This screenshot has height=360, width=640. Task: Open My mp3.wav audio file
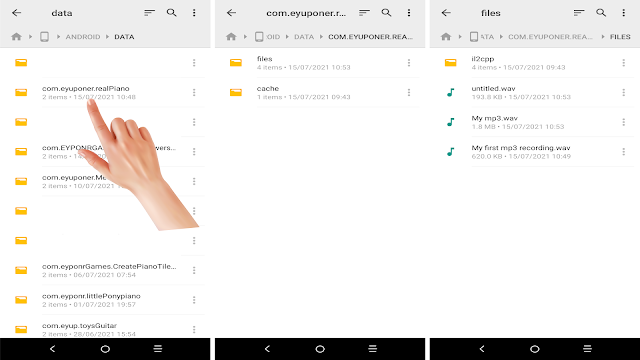pos(535,122)
